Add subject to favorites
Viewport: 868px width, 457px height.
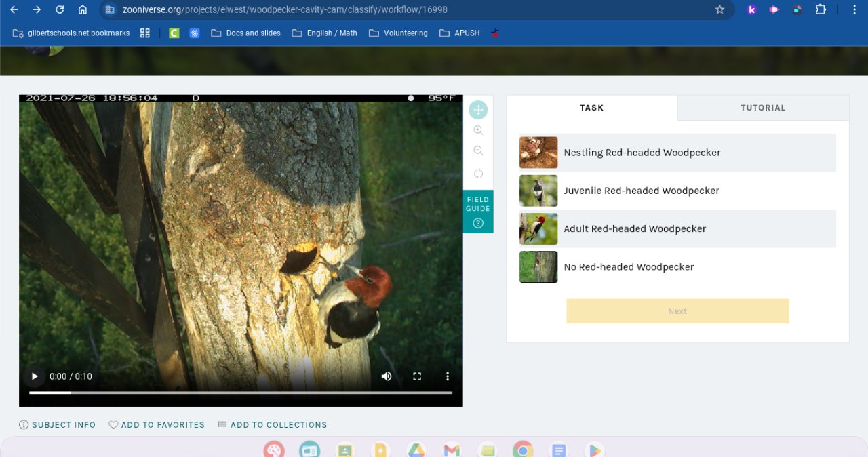[x=157, y=425]
